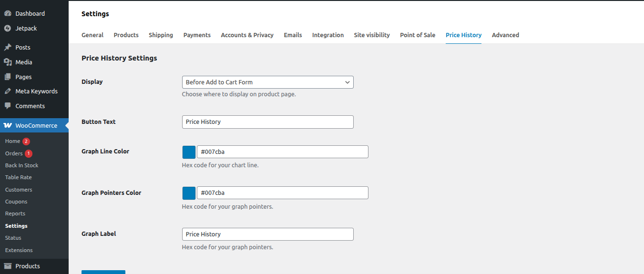
Task: Click the Orders notification badge showing 1
Action: coord(29,153)
